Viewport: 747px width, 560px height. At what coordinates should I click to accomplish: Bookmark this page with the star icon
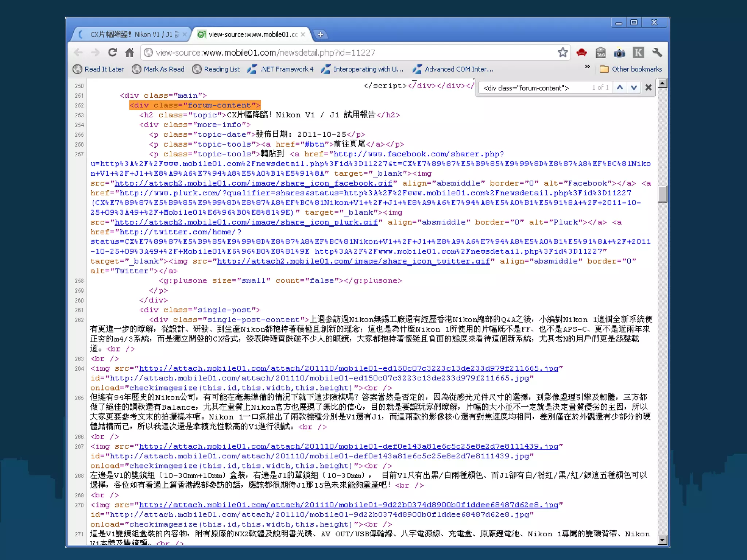click(x=562, y=53)
